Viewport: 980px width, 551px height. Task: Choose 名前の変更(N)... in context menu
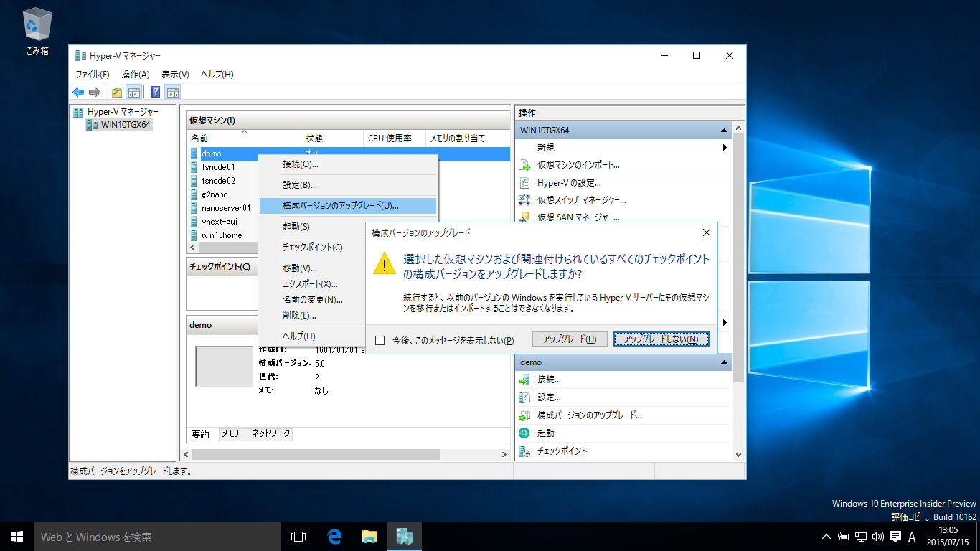pyautogui.click(x=313, y=300)
